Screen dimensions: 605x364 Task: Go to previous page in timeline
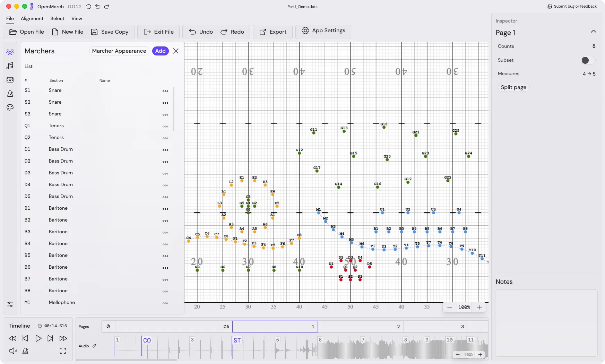pos(25,338)
